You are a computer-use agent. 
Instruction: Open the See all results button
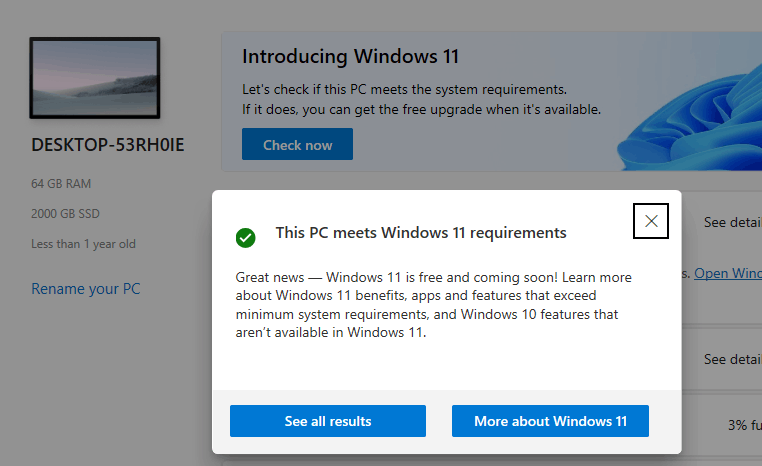click(328, 421)
